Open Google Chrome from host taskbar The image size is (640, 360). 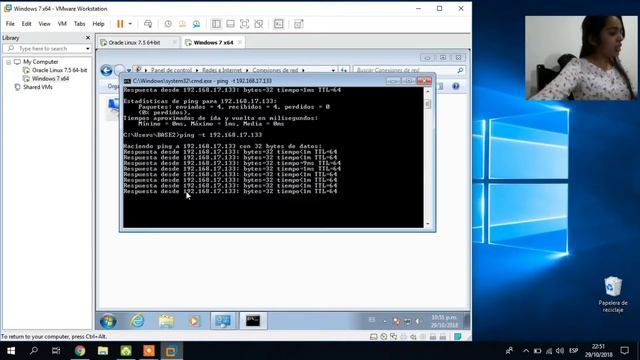pos(80,351)
